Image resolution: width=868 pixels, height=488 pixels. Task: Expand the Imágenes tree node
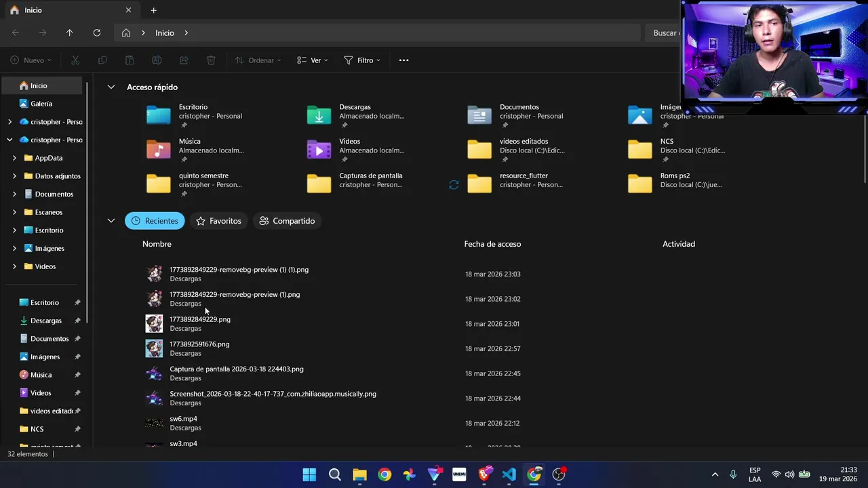pyautogui.click(x=14, y=248)
